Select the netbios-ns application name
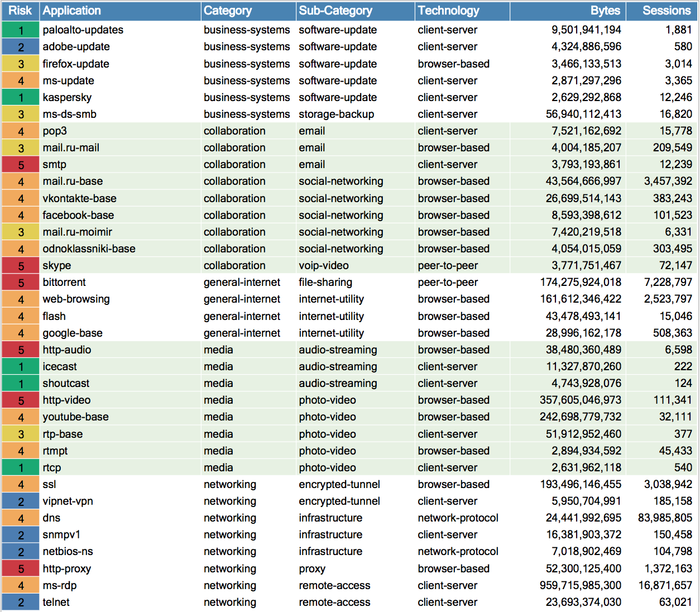700x612 pixels. click(x=68, y=551)
